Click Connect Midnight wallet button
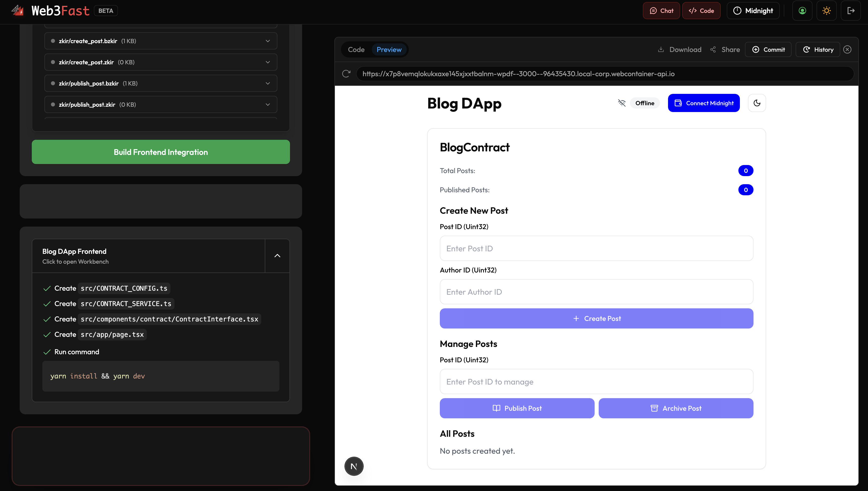This screenshot has height=491, width=868. 704,103
